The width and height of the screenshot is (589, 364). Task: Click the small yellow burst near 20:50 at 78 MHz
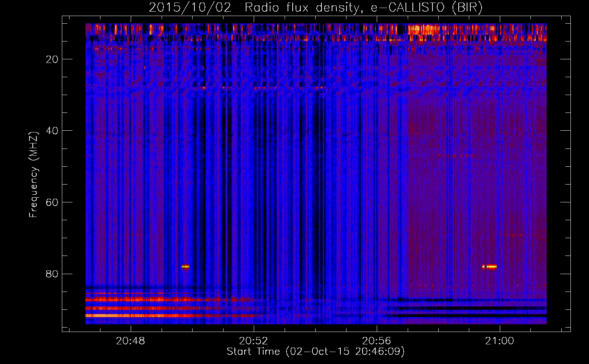click(185, 266)
